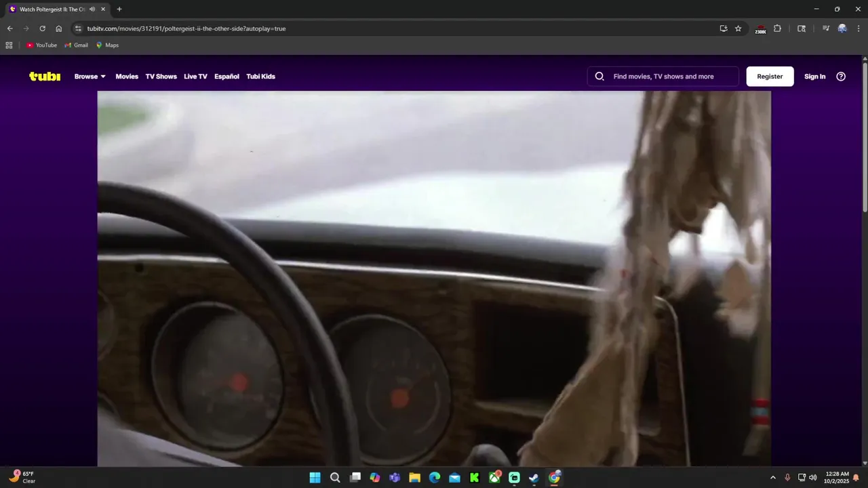Open the browser home page
This screenshot has width=868, height=488.
(58, 28)
